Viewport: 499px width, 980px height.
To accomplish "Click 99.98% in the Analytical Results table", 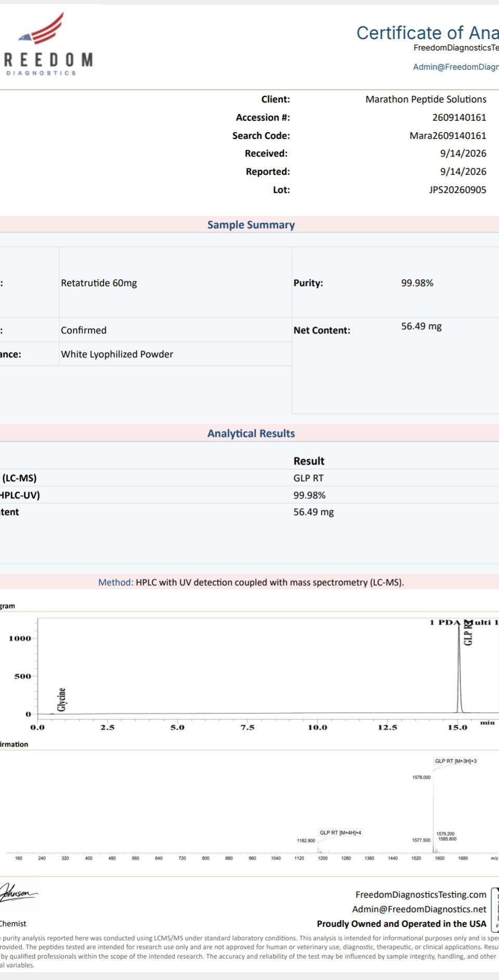I will [309, 495].
